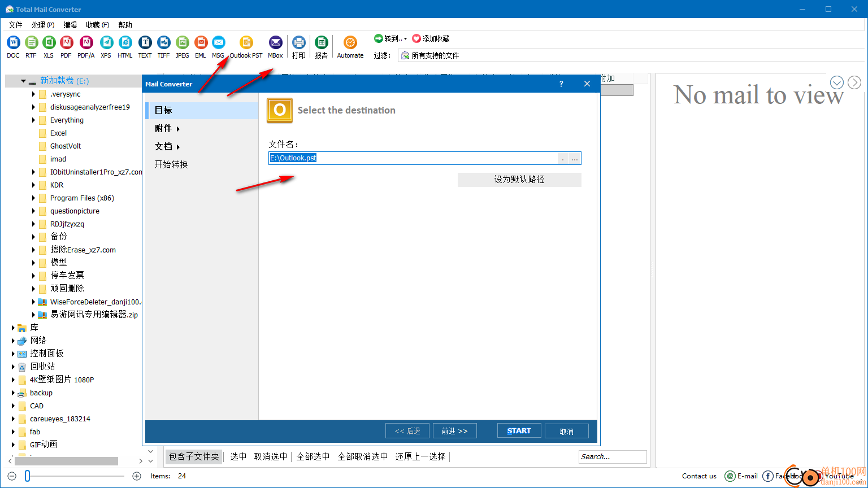Open the filter 所有支持的文件 combo box
Screen dimensions: 868x488
[631, 55]
